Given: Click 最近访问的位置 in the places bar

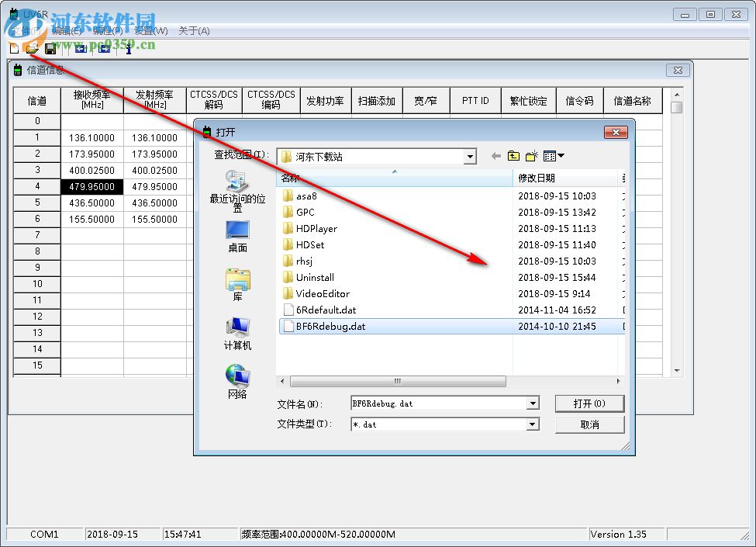Looking at the screenshot, I should (x=237, y=192).
